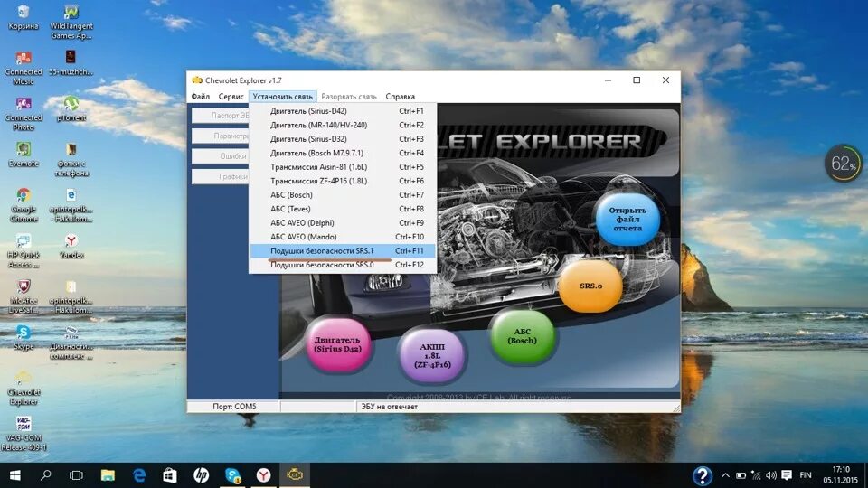Click the pink Двигатель (Sirius D42) button
The width and height of the screenshot is (868, 488).
coord(337,344)
